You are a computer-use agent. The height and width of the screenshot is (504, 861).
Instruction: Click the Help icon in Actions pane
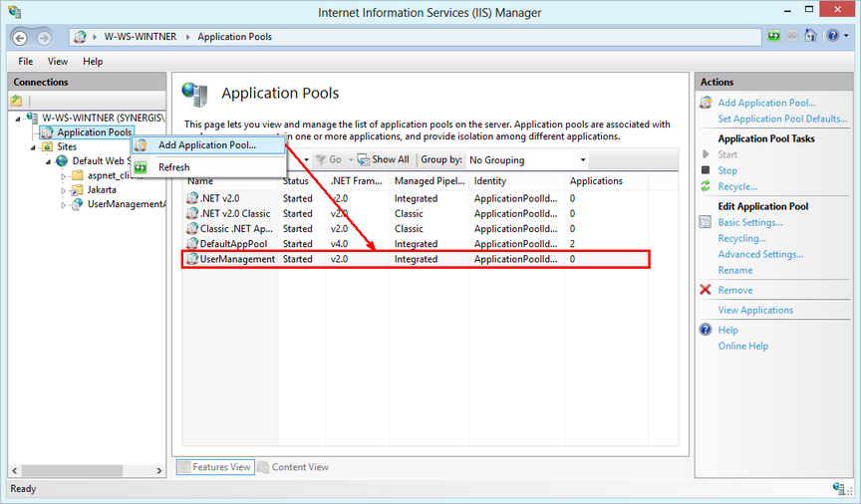(706, 330)
